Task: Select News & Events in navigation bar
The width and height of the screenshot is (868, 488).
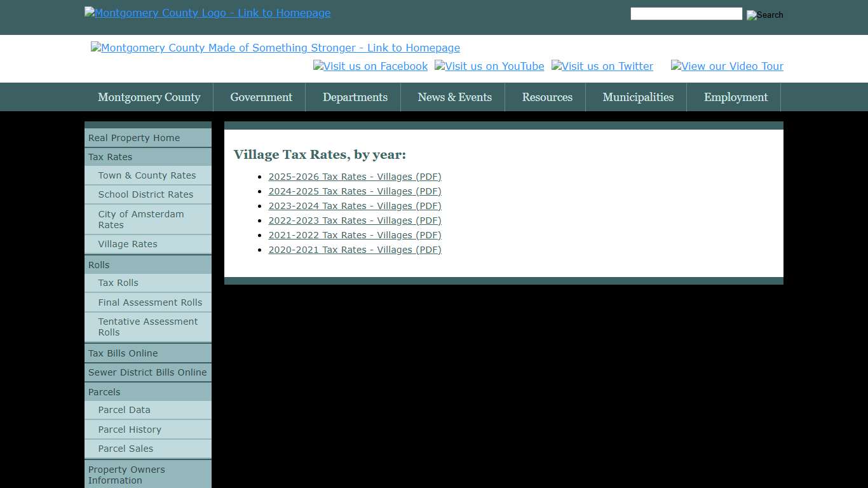Action: 454,97
